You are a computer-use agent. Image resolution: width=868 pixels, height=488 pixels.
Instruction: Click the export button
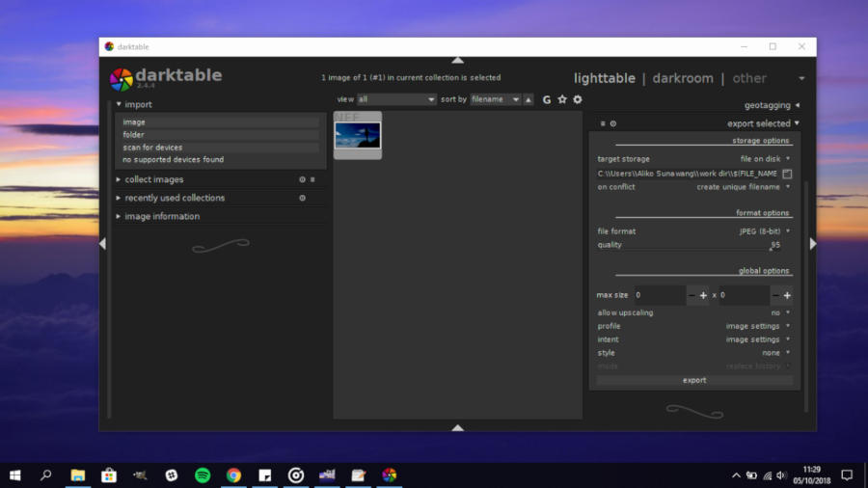(x=694, y=380)
